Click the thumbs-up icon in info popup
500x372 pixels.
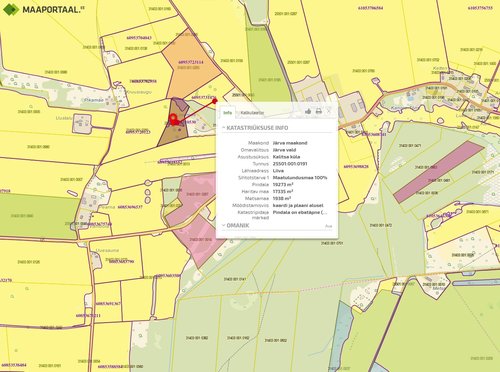[x=308, y=111]
